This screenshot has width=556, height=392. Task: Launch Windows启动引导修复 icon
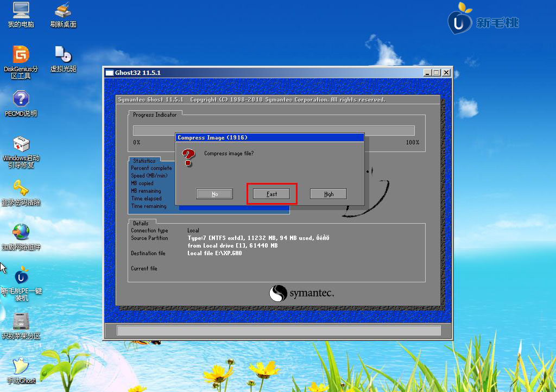(21, 144)
